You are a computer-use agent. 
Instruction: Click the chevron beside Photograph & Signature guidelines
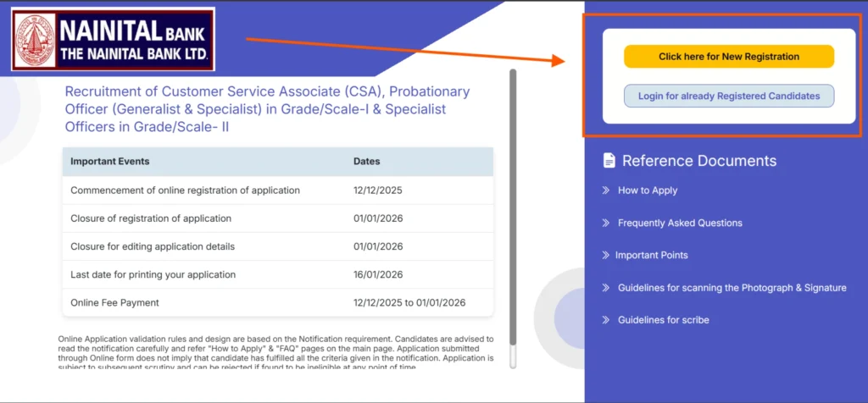click(x=605, y=288)
